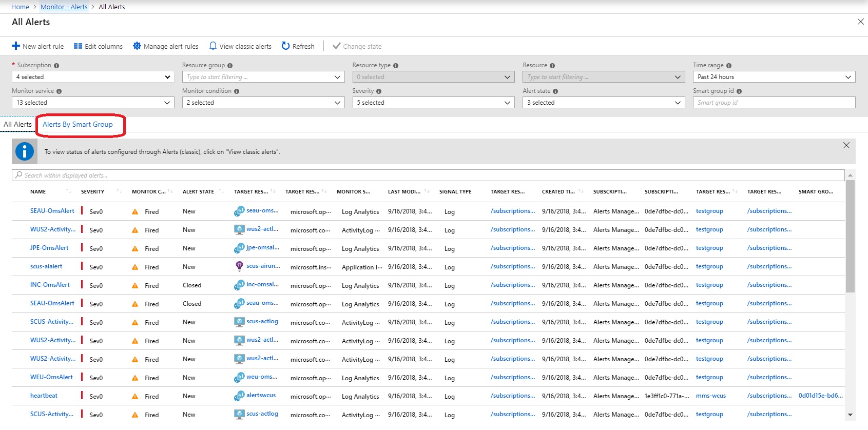Click the View classic alerts bell icon

pos(213,46)
